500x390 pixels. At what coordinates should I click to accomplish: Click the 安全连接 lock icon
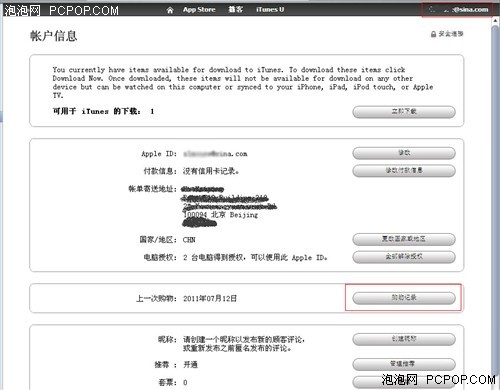click(x=433, y=34)
